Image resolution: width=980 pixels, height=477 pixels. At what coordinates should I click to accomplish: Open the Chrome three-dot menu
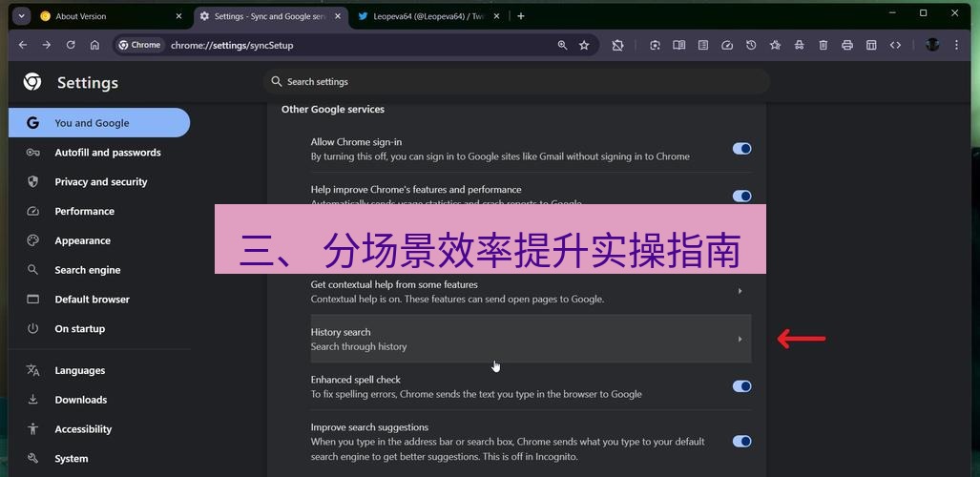(x=956, y=45)
